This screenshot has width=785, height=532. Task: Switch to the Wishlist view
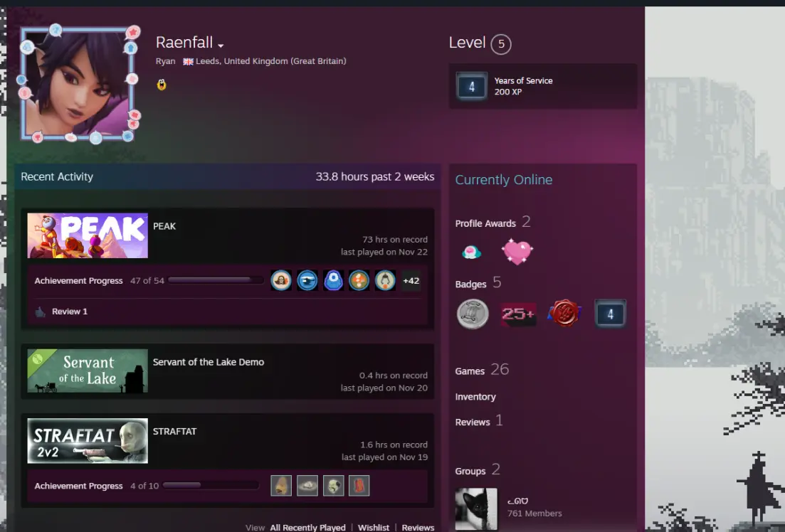tap(374, 528)
